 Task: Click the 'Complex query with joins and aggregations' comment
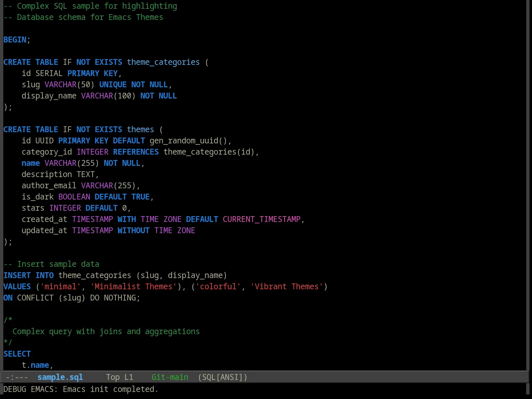pyautogui.click(x=106, y=331)
